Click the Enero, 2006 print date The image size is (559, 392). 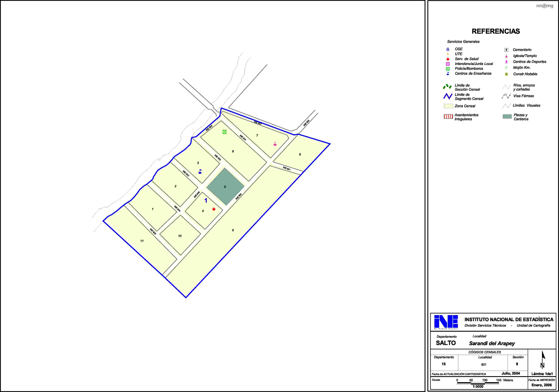tap(542, 385)
